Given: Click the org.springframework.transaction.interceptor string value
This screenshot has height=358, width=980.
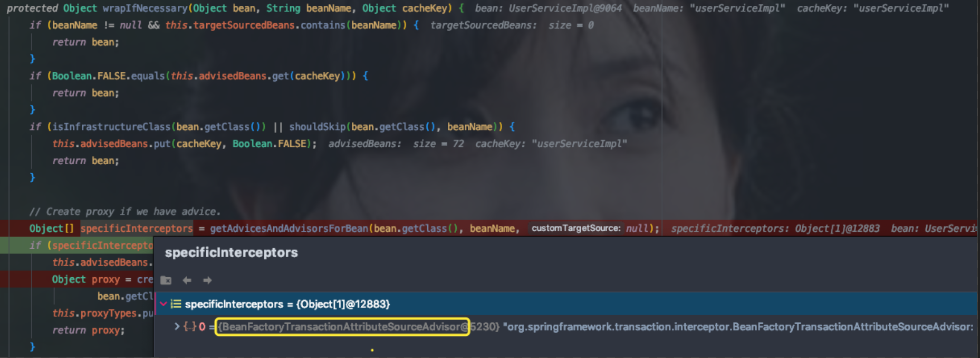Looking at the screenshot, I should [x=738, y=327].
